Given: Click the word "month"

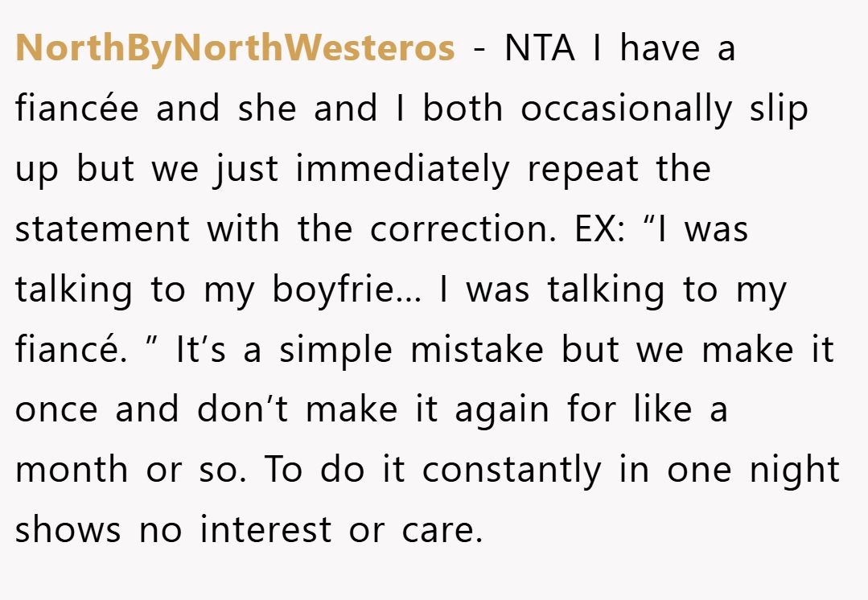Looking at the screenshot, I should click(x=72, y=470).
